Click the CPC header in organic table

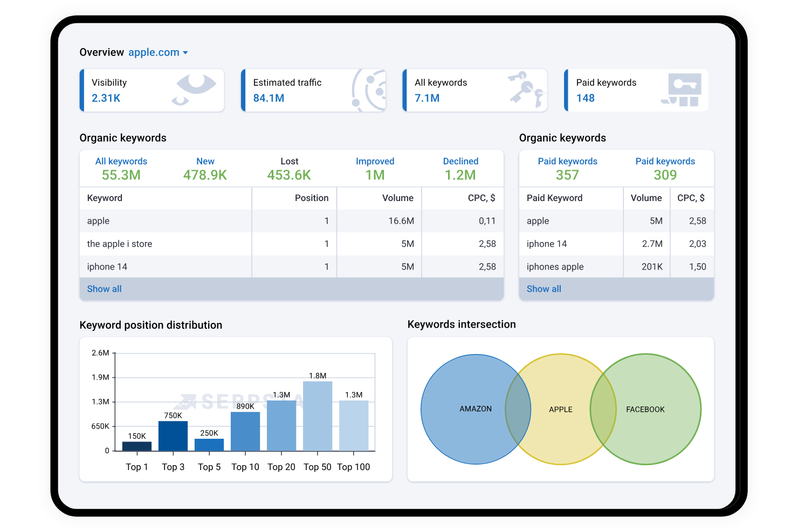tap(481, 198)
